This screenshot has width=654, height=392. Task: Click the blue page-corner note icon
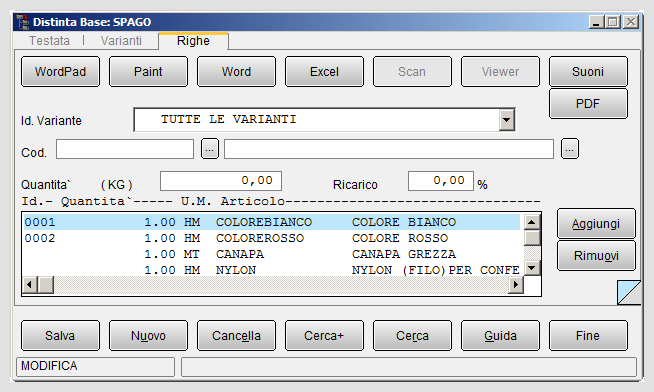(629, 292)
